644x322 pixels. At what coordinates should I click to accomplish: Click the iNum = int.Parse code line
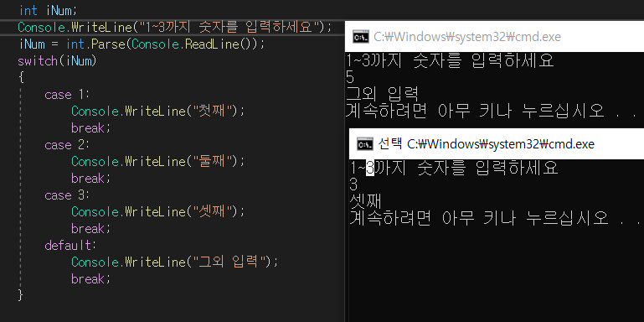[142, 44]
